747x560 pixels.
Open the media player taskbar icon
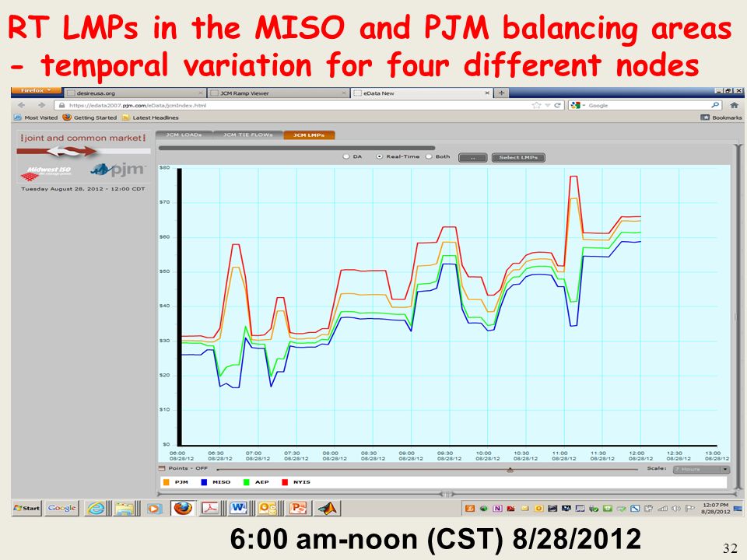click(x=154, y=509)
